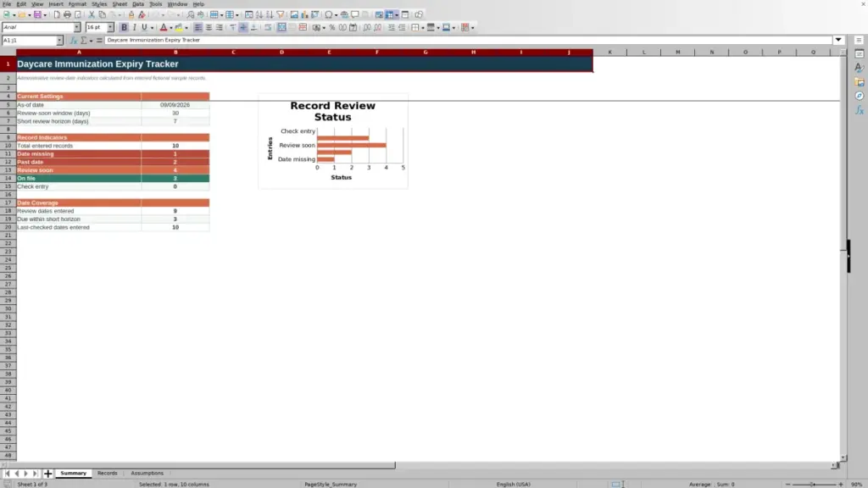
Task: Click the Font Color red swatch
Action: pyautogui.click(x=164, y=28)
